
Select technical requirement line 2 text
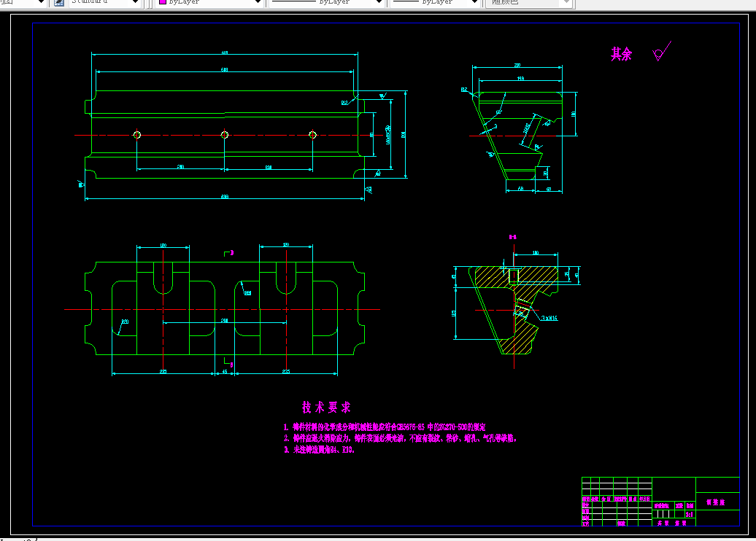400,438
